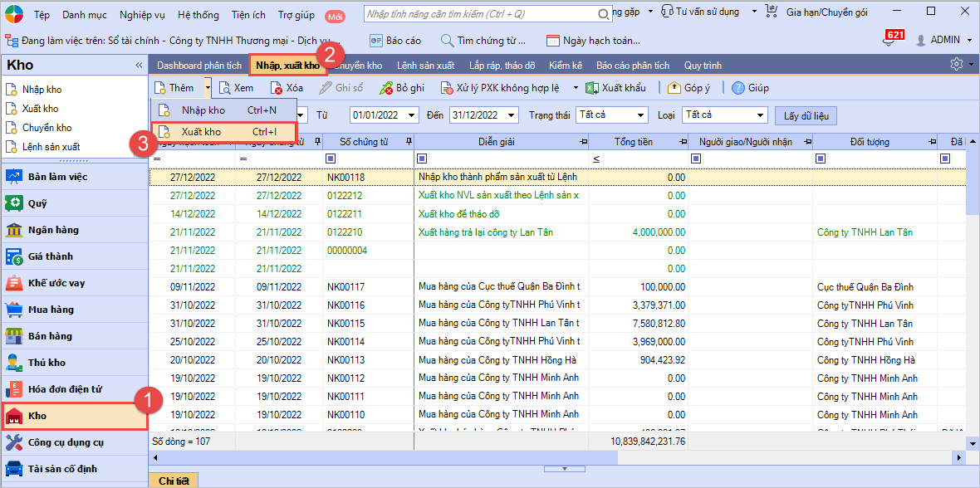Click the Bỏ ghi toolbar icon
Viewport: 980px width, 488px height.
[x=386, y=88]
